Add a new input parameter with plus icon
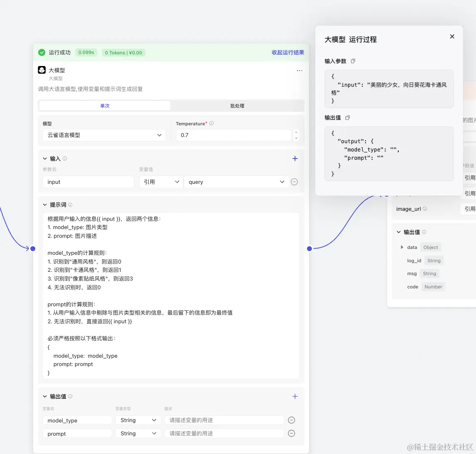 (x=295, y=158)
